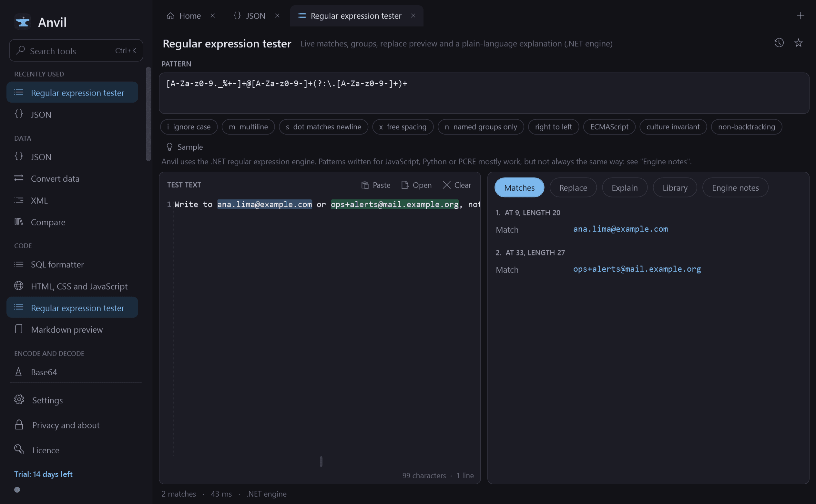
Task: Click the sidebar vertical scrollbar
Action: coord(148,114)
